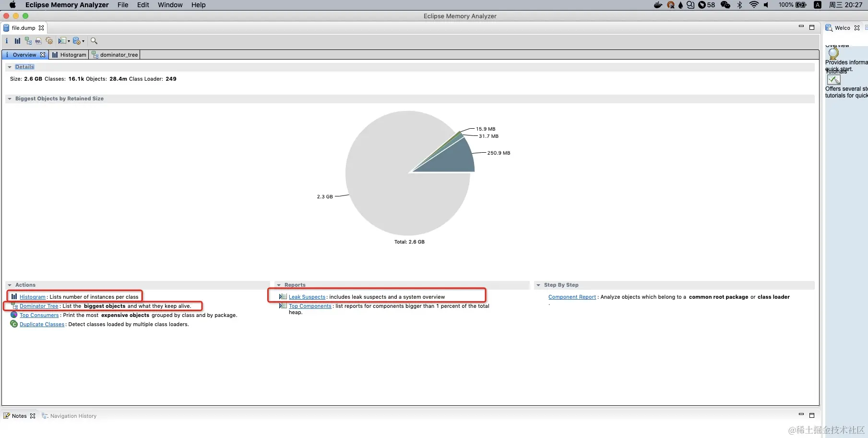Viewport: 868px width, 438px height.
Task: Close the Overview tab
Action: 43,55
